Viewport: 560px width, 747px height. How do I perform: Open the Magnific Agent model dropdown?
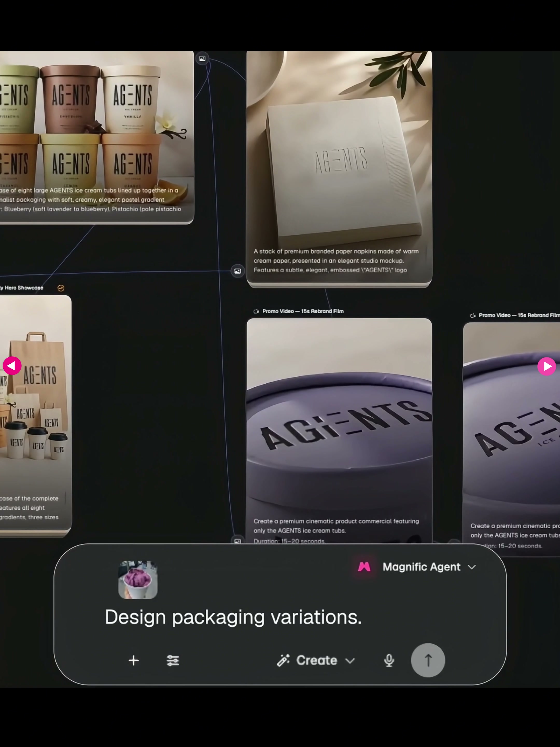coord(417,567)
